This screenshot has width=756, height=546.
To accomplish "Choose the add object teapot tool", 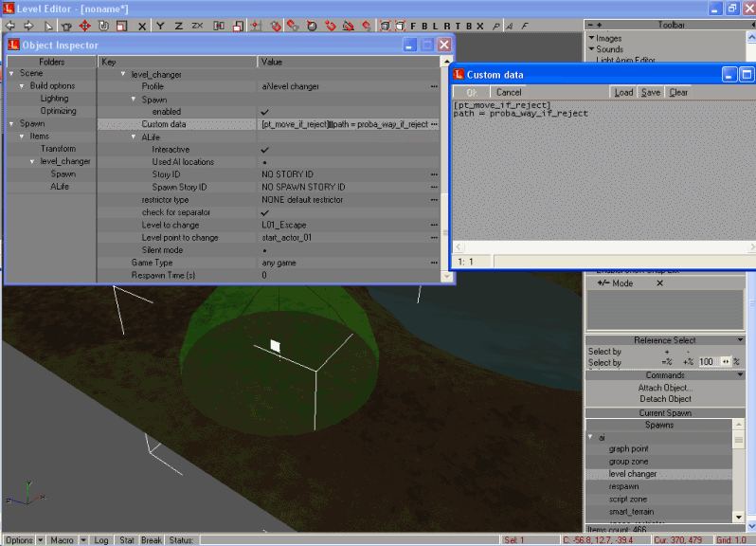I will click(66, 26).
